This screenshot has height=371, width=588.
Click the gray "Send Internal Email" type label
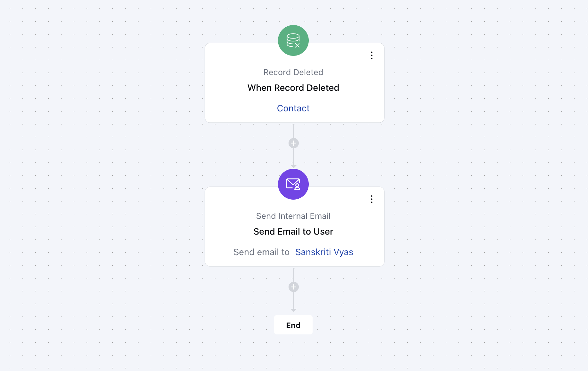[293, 216]
